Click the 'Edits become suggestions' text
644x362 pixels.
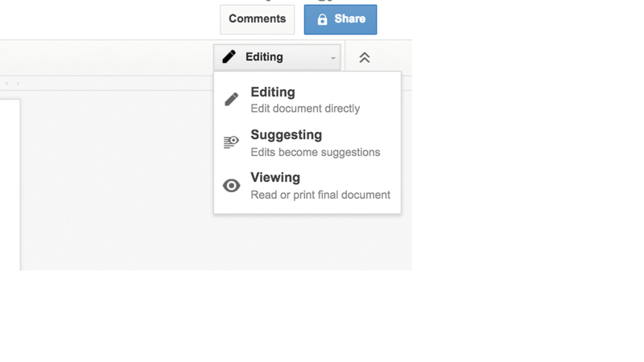click(315, 152)
